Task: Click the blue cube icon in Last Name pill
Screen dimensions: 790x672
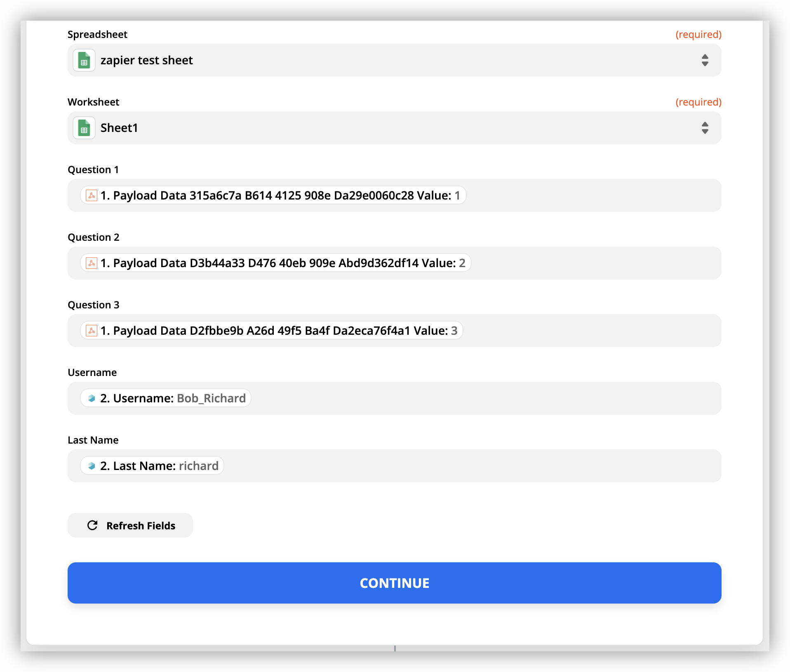Action: pyautogui.click(x=92, y=466)
